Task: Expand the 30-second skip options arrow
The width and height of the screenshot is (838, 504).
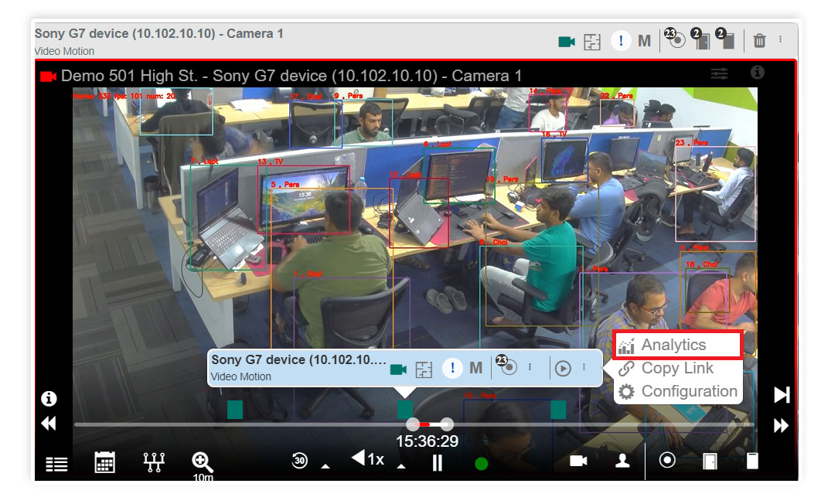Action: click(325, 466)
